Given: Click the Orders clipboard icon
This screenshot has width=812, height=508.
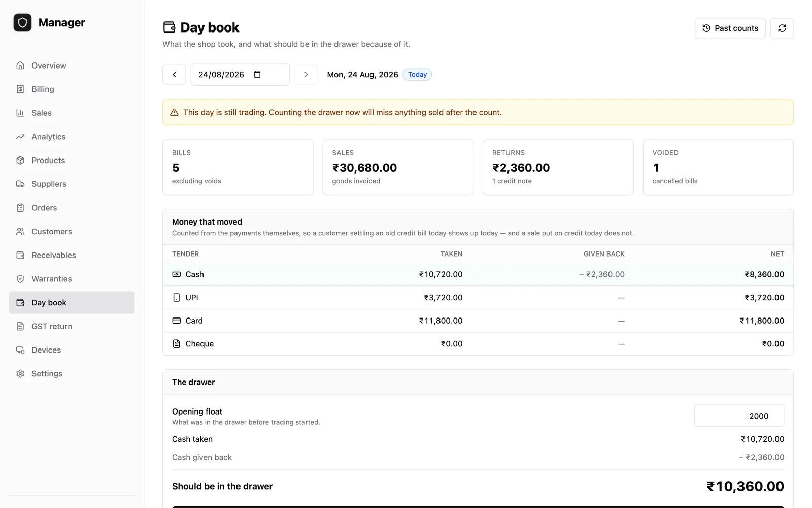Looking at the screenshot, I should pos(20,208).
